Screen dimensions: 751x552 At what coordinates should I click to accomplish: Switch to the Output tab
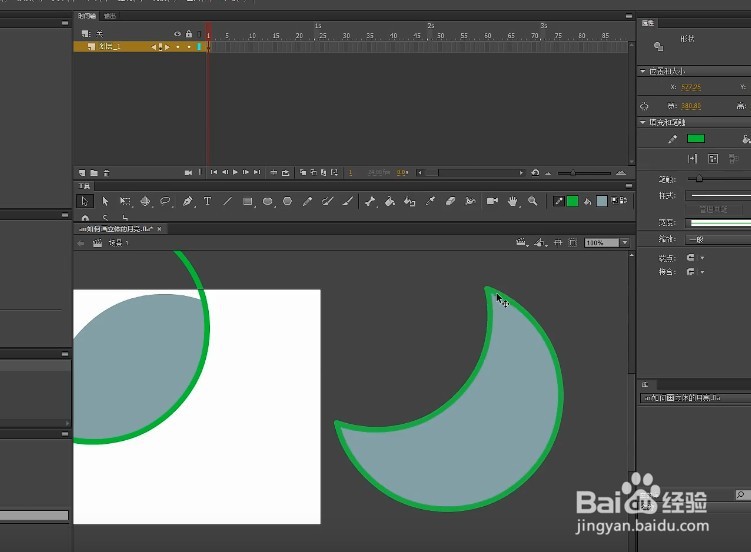pos(110,16)
